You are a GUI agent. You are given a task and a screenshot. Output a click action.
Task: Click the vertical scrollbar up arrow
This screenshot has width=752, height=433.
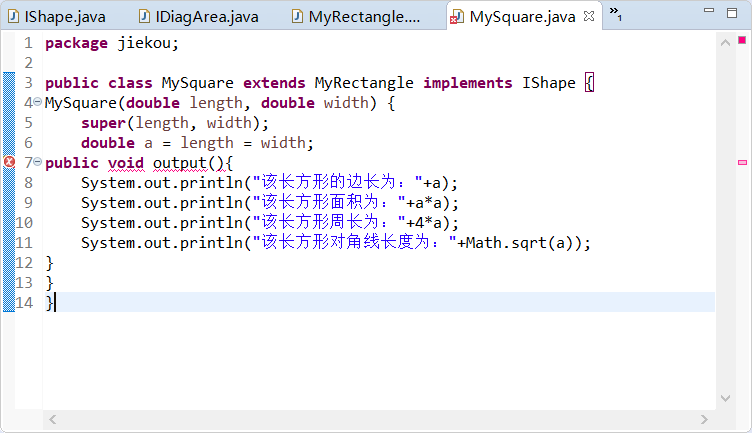pos(725,43)
